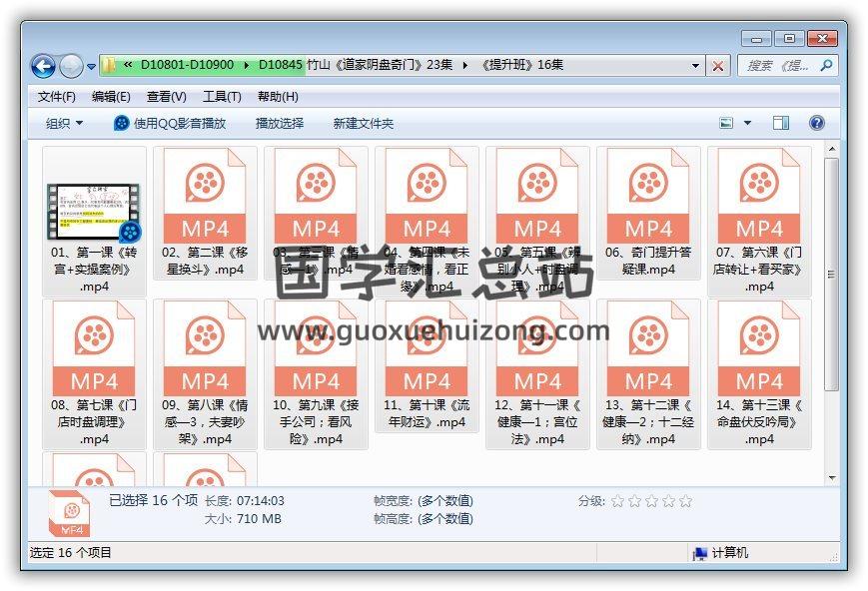
Task: Open the 查看(V) menu
Action: (x=166, y=97)
